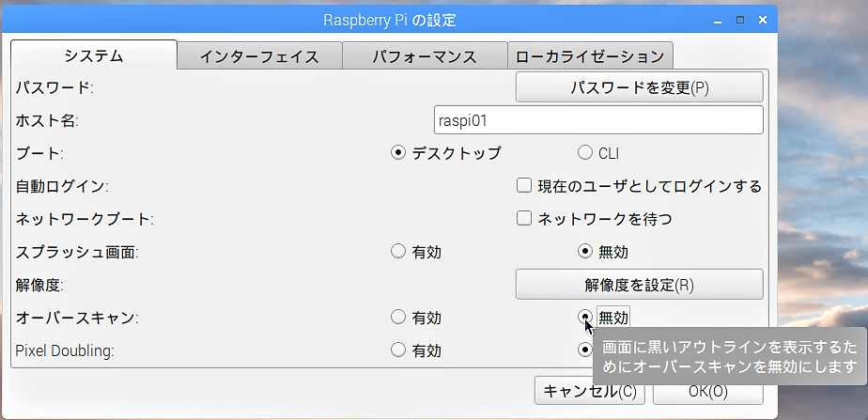The height and width of the screenshot is (420, 868).
Task: Click the ネットワークブート: label
Action: click(x=85, y=219)
